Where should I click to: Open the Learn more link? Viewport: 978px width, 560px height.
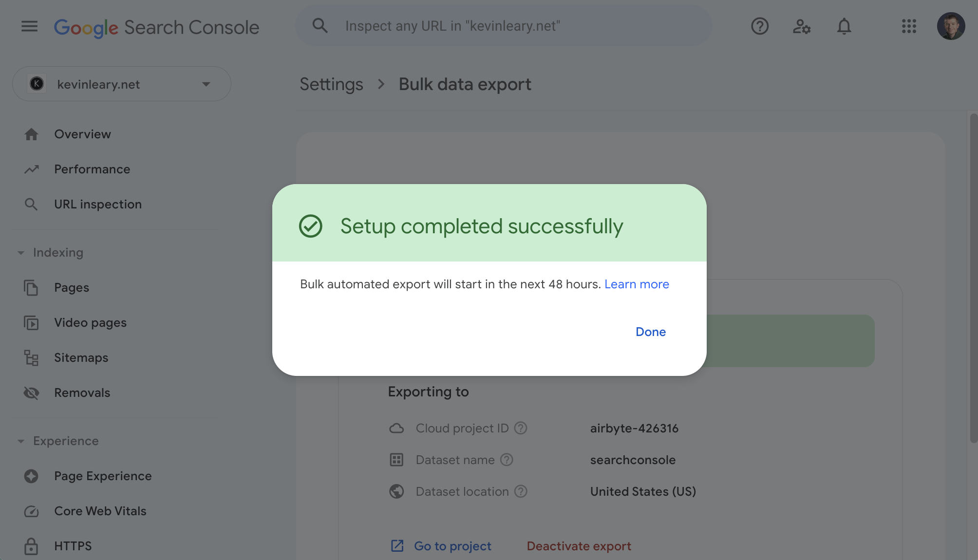[637, 284]
